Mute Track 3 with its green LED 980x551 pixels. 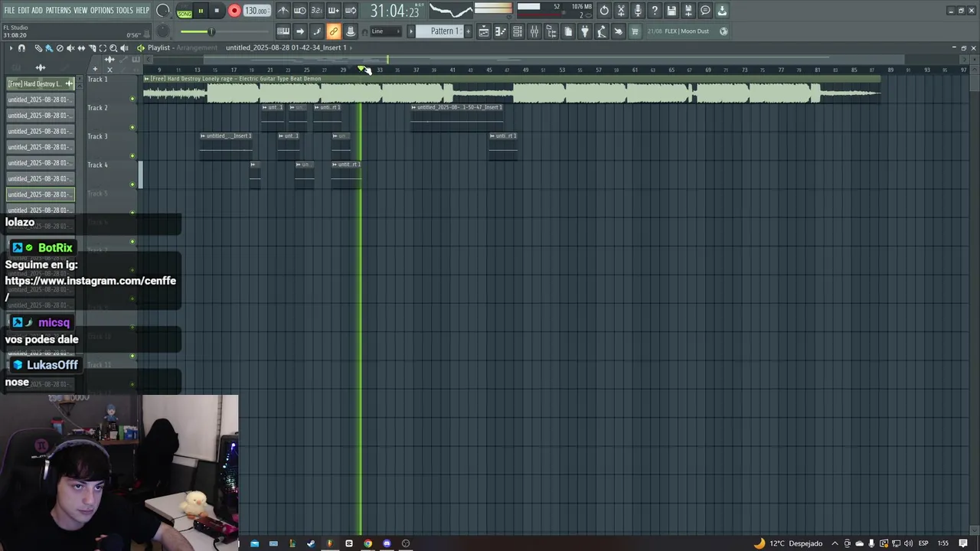pos(132,155)
